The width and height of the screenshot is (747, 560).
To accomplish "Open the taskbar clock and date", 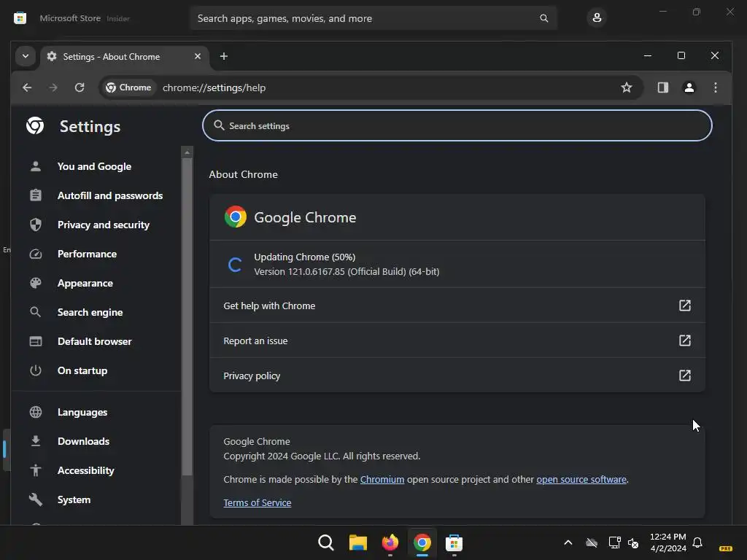I will (668, 542).
